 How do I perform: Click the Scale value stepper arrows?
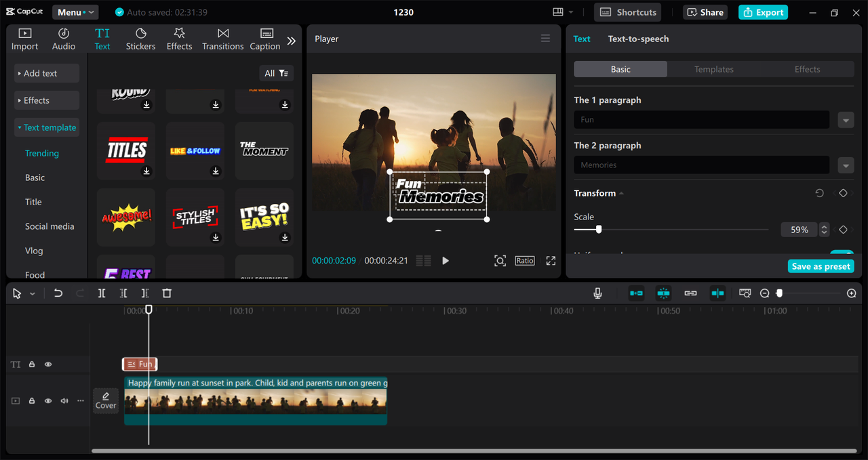[824, 230]
